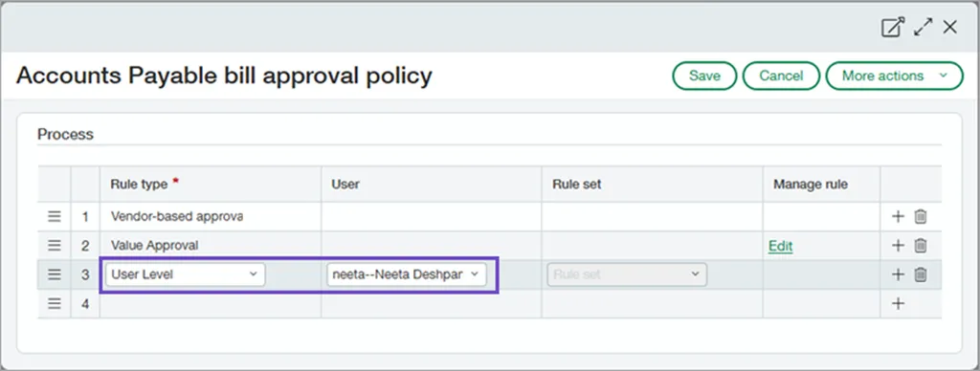Open the User Level rule type dropdown
980x371 pixels.
[185, 274]
